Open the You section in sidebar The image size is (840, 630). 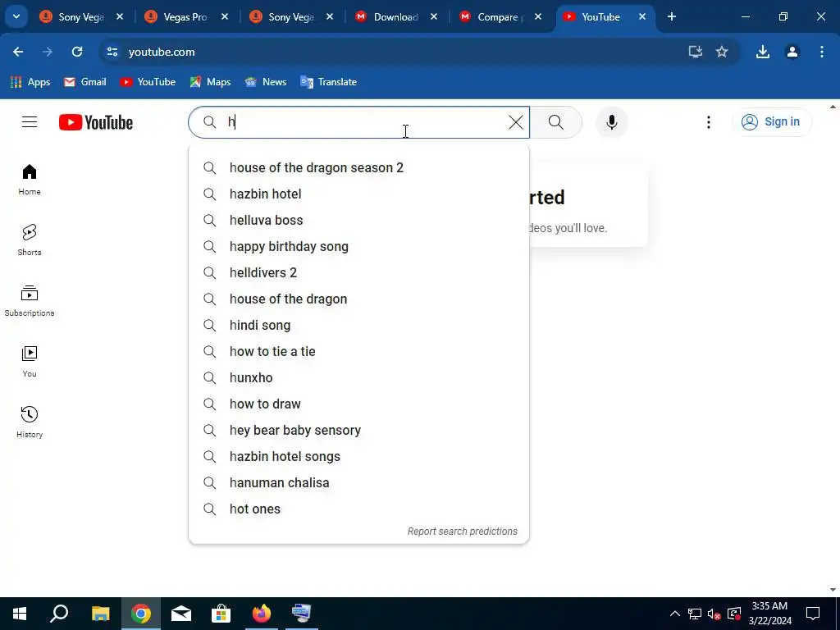[30, 362]
